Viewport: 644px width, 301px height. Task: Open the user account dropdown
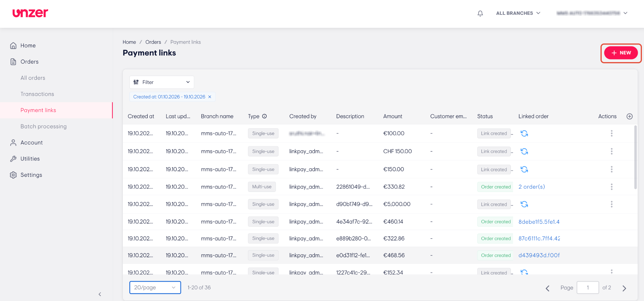click(592, 13)
